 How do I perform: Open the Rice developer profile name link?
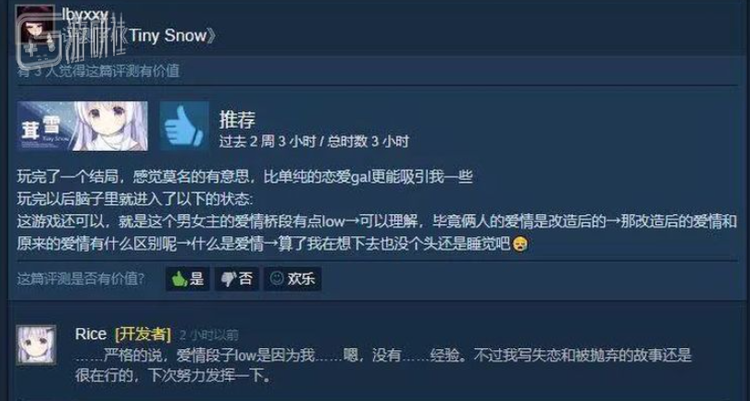(x=90, y=334)
